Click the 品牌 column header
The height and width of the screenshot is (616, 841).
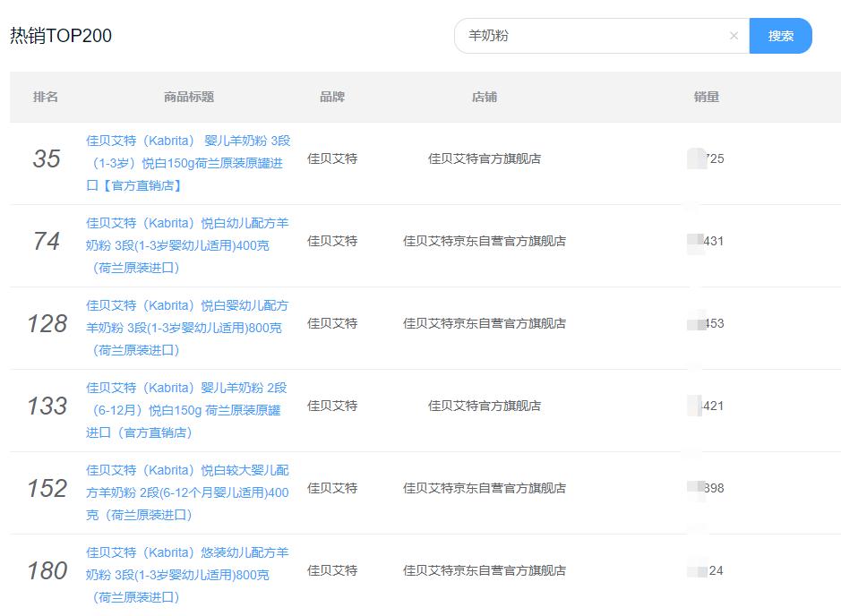coord(332,97)
